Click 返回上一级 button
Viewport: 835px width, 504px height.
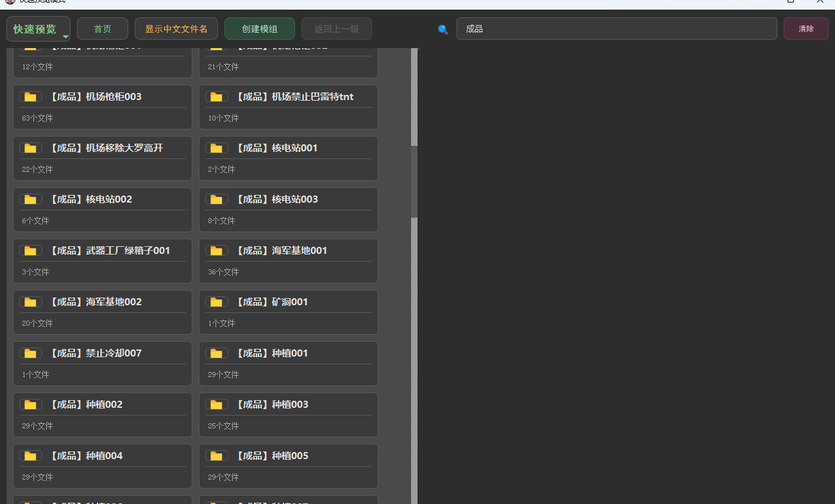coord(337,29)
